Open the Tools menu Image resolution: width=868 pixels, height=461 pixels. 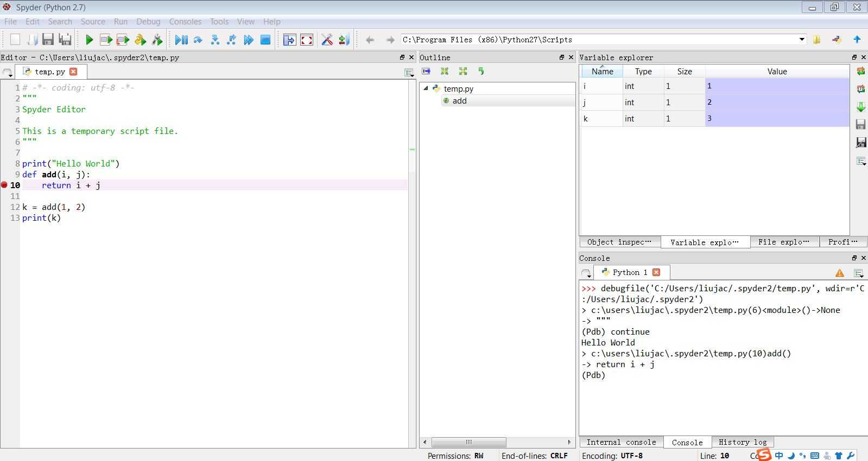(219, 22)
